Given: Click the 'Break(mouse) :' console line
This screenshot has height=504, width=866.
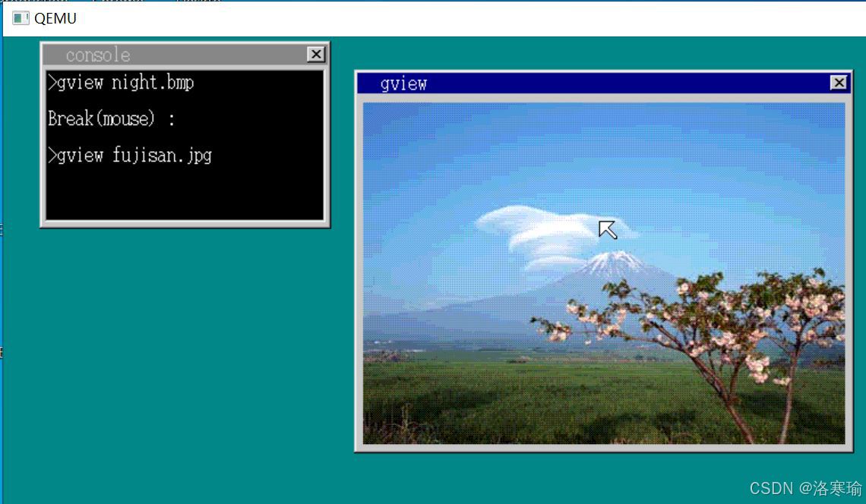Looking at the screenshot, I should pyautogui.click(x=112, y=118).
